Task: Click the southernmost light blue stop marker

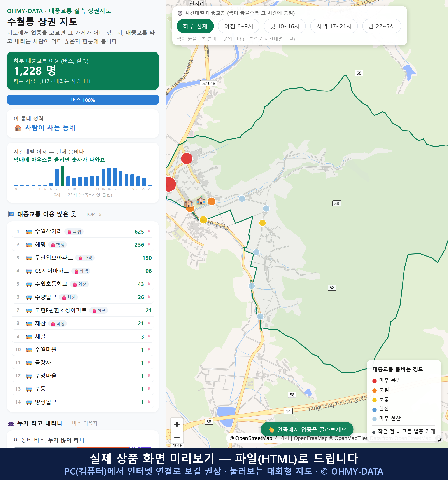Action: [x=260, y=316]
